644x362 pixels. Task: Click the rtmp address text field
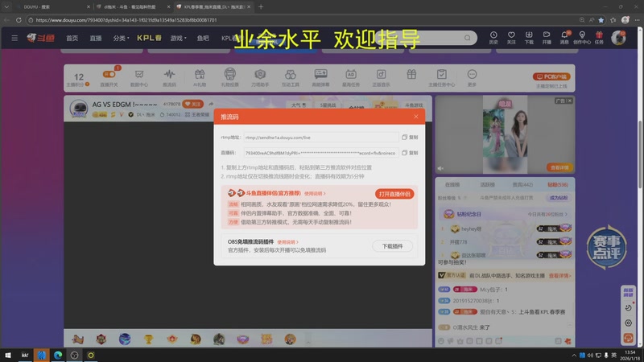pyautogui.click(x=320, y=138)
